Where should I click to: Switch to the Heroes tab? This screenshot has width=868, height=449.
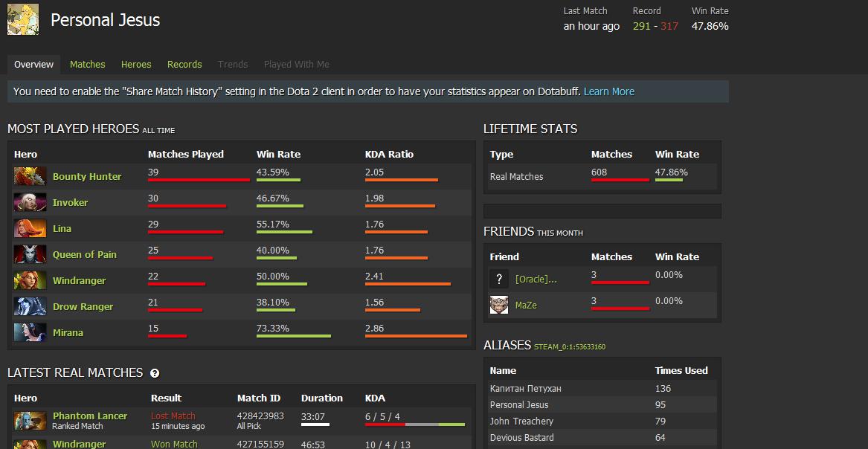[136, 64]
